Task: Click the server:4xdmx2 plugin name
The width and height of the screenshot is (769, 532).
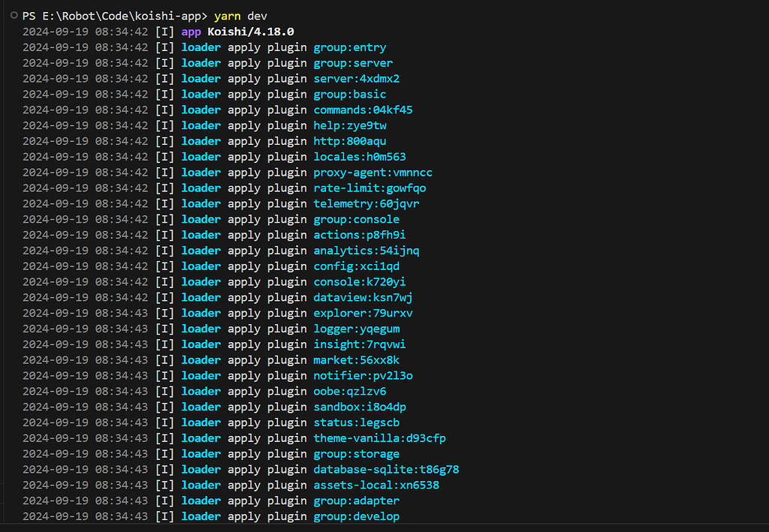Action: tap(356, 78)
